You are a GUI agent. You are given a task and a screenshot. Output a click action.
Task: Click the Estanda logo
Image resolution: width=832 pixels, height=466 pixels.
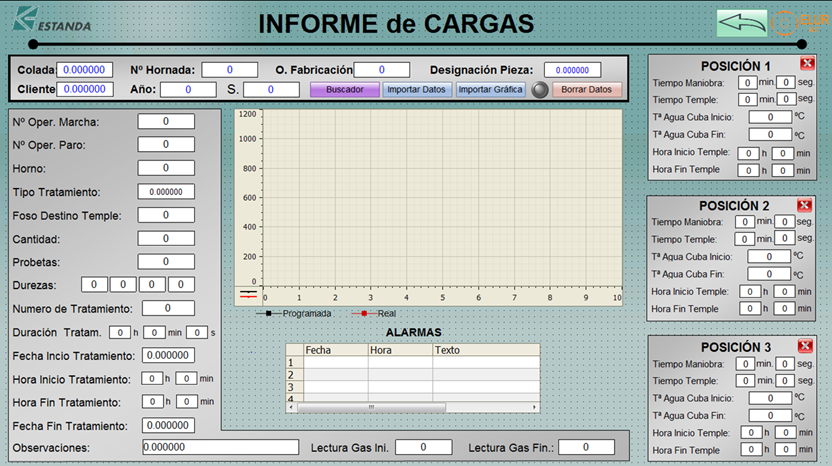(x=55, y=21)
